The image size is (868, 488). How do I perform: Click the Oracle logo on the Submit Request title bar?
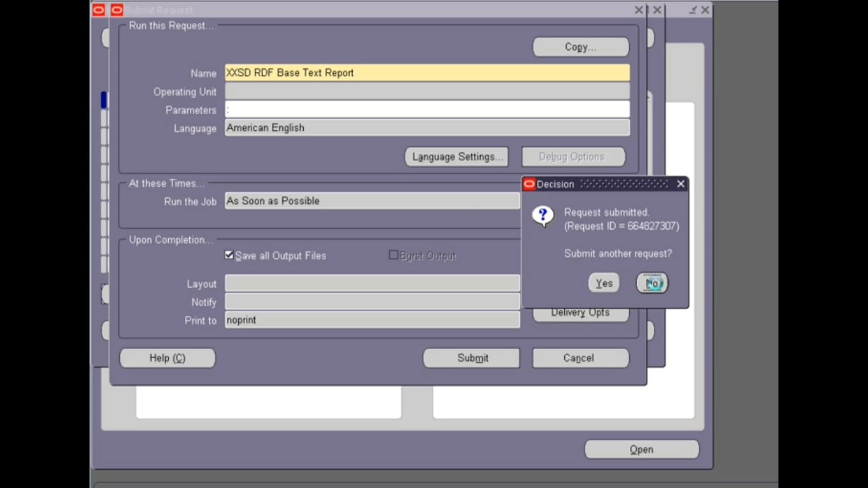tap(116, 9)
